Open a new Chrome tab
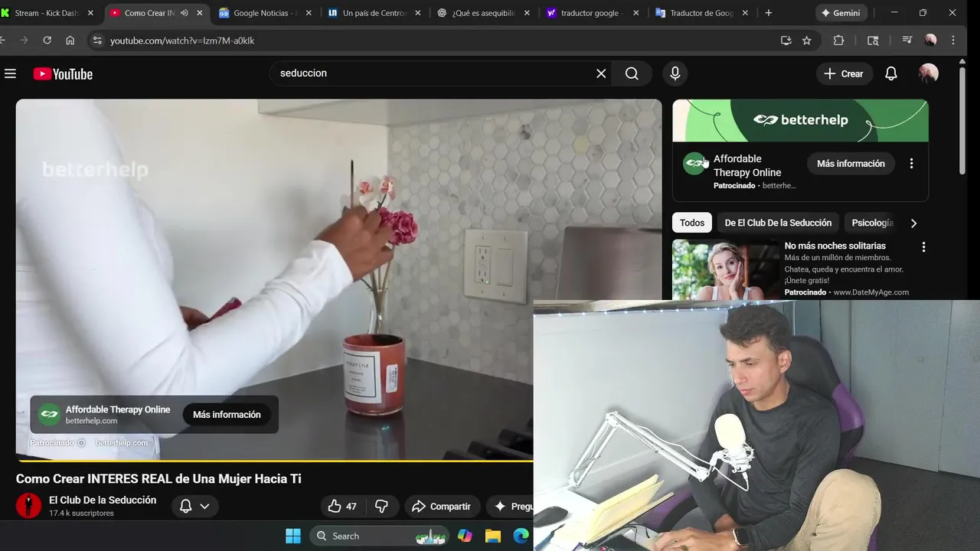This screenshot has height=551, width=980. coord(769,13)
